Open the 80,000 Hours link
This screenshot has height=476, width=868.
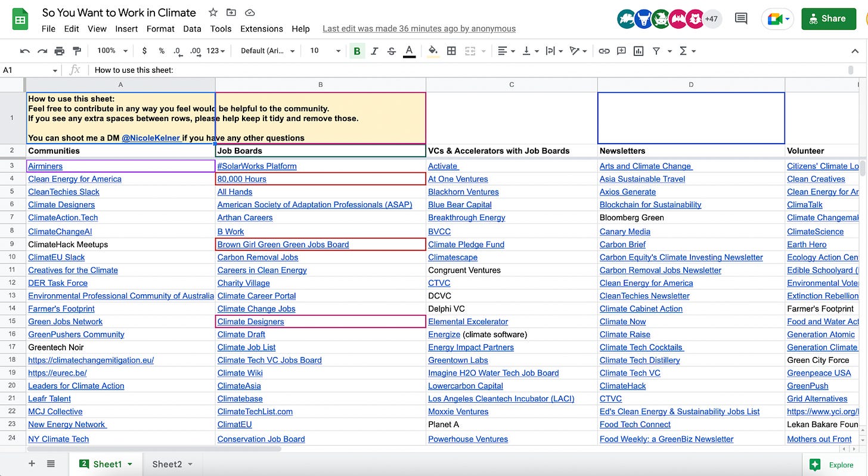(242, 179)
